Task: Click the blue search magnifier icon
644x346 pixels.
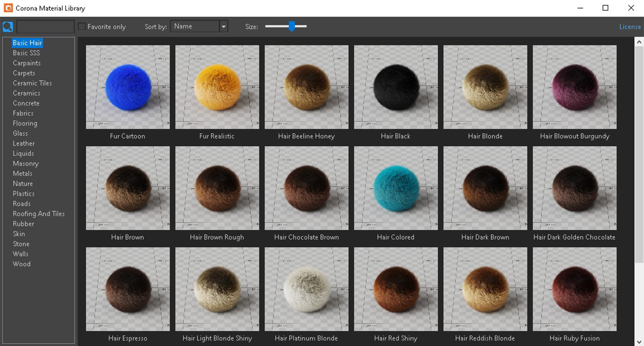Action: point(8,26)
